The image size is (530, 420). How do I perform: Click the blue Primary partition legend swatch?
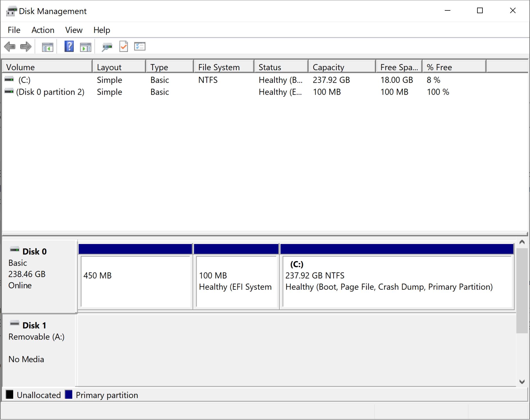tap(69, 394)
